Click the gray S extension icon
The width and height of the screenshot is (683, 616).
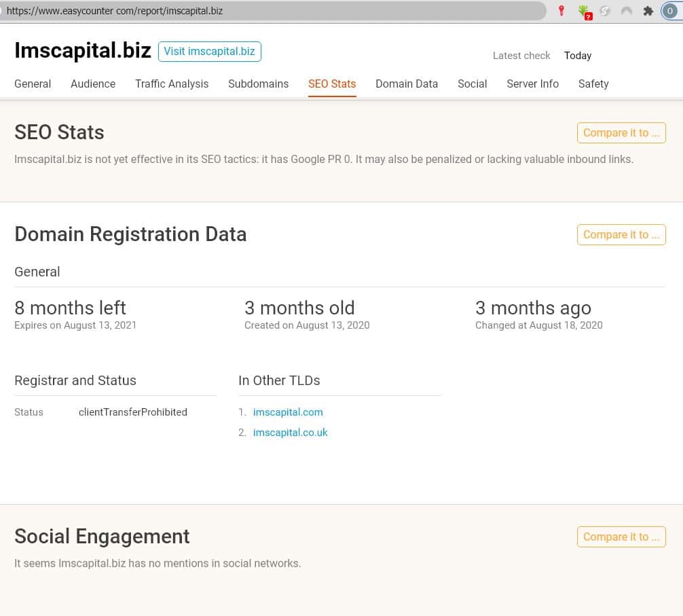pos(605,11)
